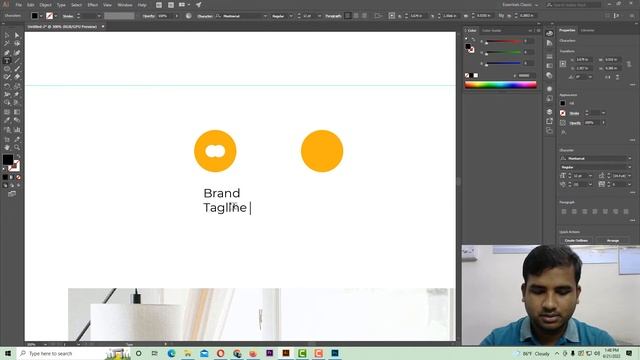The height and width of the screenshot is (360, 640).
Task: Click the GPU rocket icon in menu bar
Action: [x=198, y=5]
